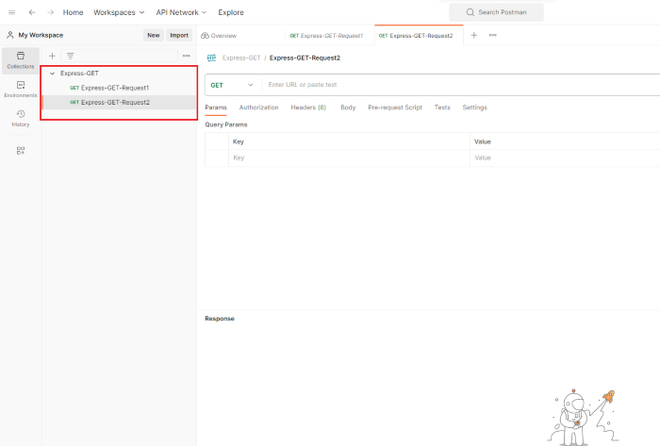Create a new collection with plus icon

[52, 56]
